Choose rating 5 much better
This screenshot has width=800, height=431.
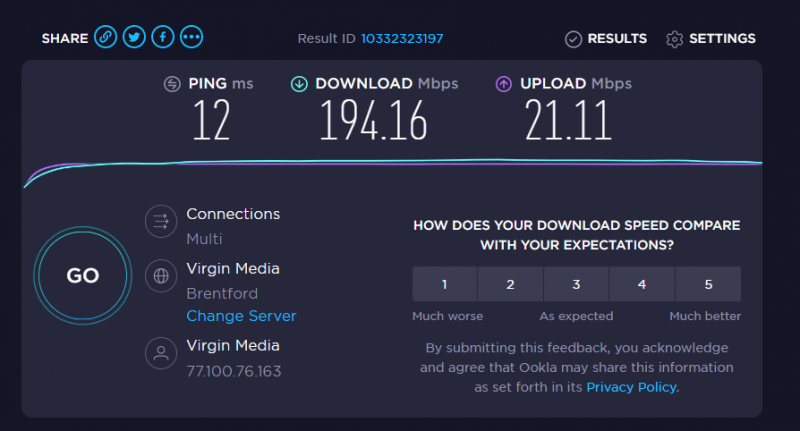click(x=708, y=284)
